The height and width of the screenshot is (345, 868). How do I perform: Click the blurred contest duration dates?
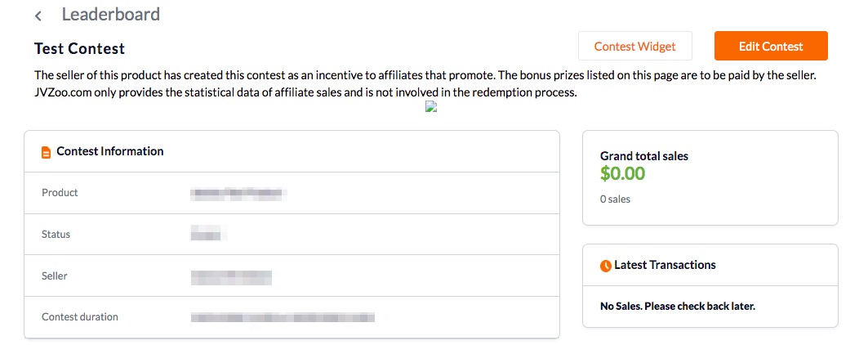(x=283, y=318)
